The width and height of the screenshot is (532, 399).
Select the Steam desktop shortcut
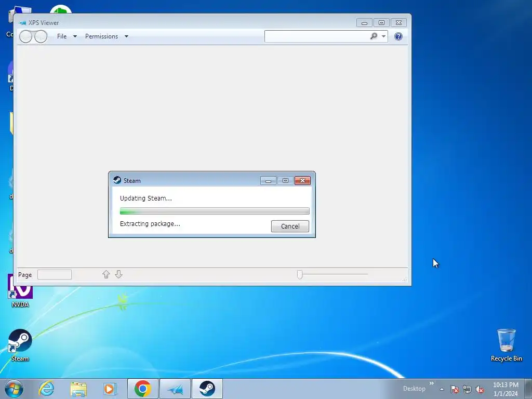[20, 345]
